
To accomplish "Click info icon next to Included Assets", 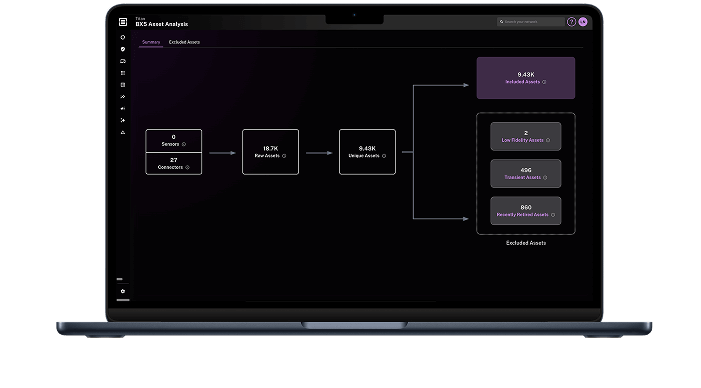I will 544,82.
